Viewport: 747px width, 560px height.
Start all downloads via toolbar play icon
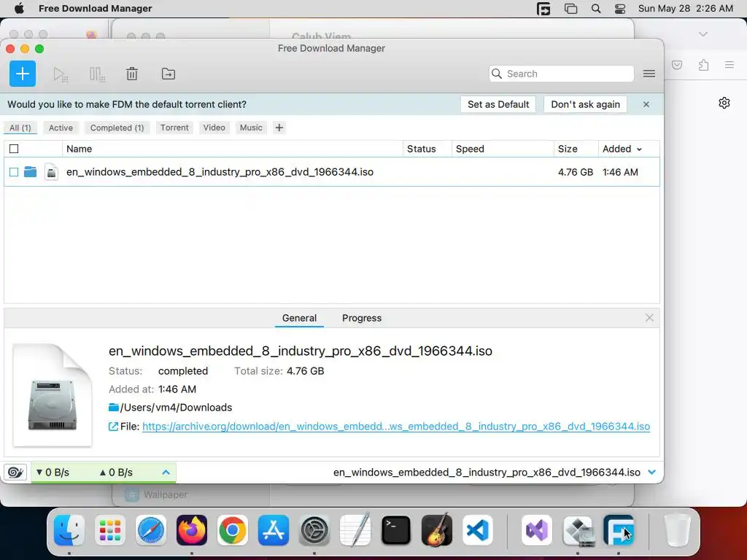(61, 74)
